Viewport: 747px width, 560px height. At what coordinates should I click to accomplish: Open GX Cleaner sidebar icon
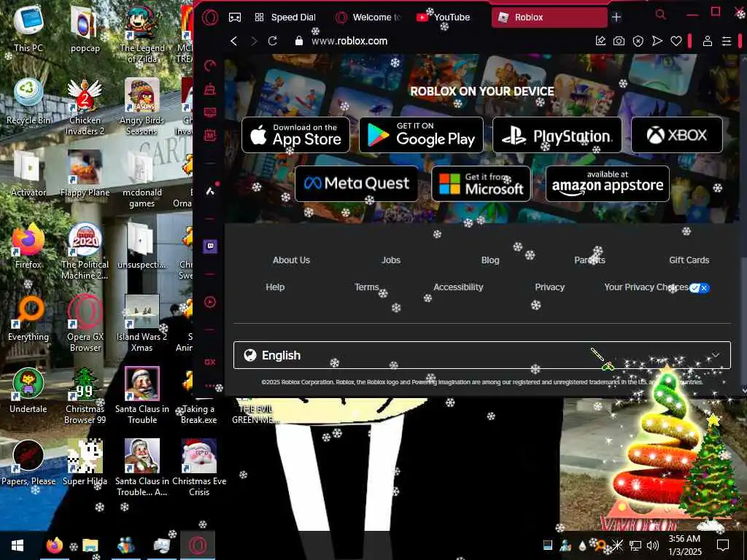210,89
